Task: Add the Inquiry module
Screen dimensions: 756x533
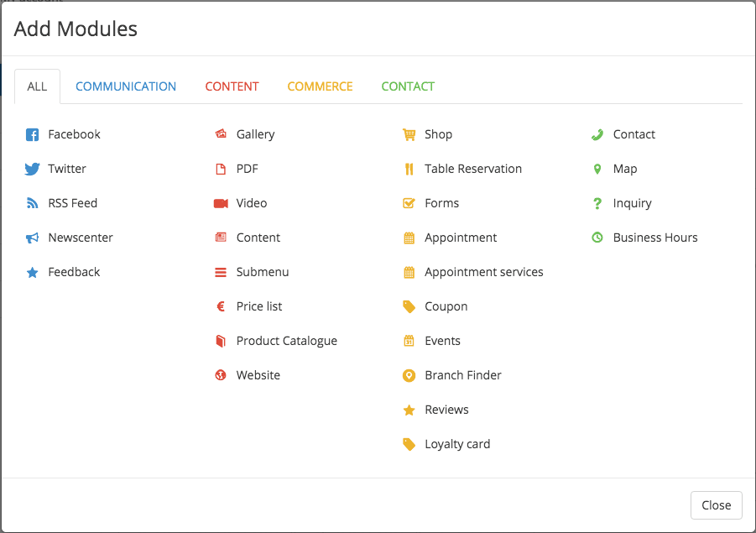Action: tap(622, 204)
